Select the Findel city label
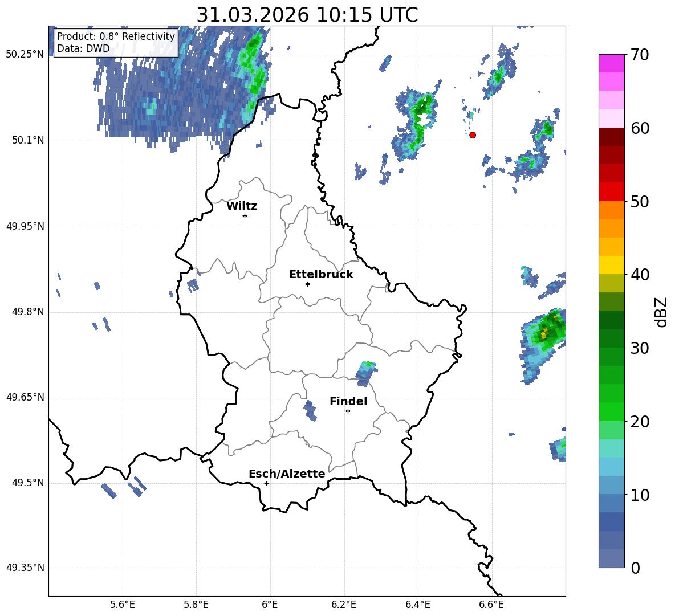 [x=348, y=401]
